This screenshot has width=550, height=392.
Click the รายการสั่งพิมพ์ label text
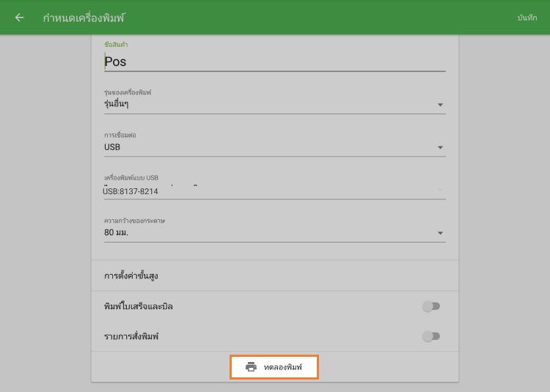pos(131,336)
